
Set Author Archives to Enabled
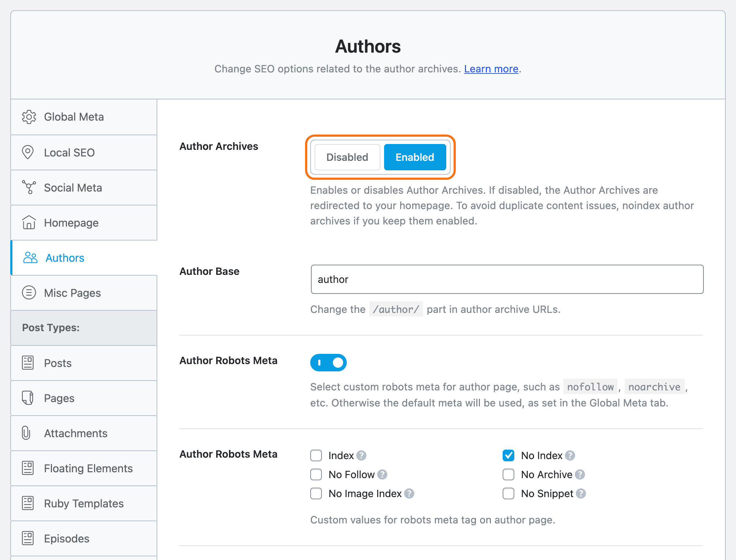[x=415, y=157]
